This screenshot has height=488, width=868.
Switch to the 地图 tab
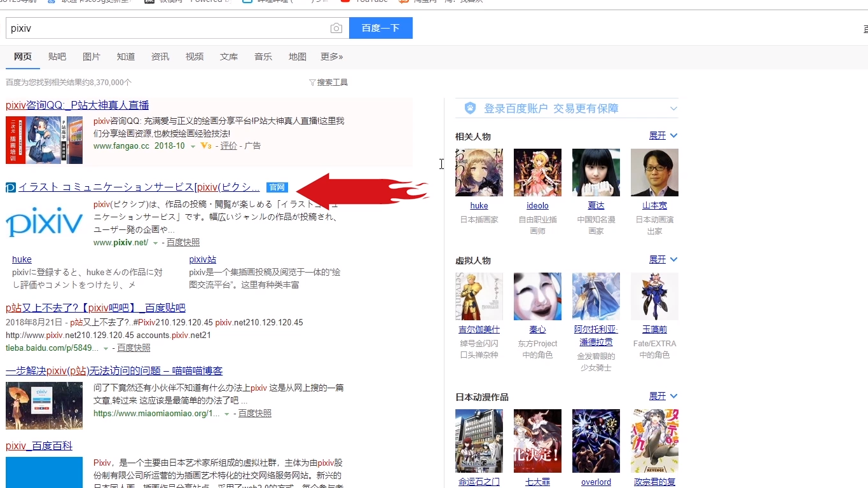coord(298,57)
